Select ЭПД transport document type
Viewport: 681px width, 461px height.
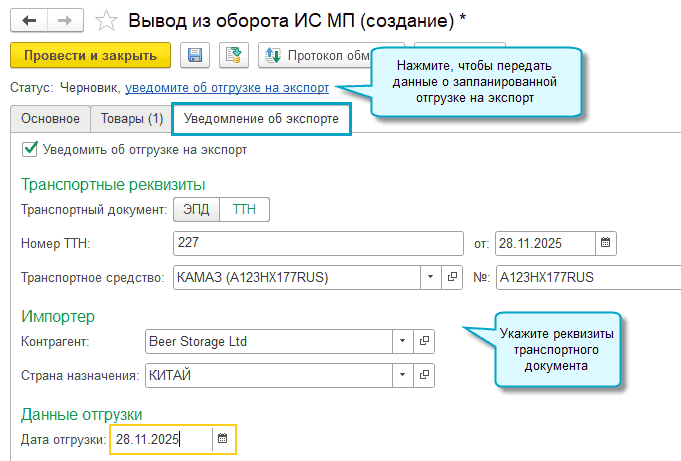click(x=195, y=209)
